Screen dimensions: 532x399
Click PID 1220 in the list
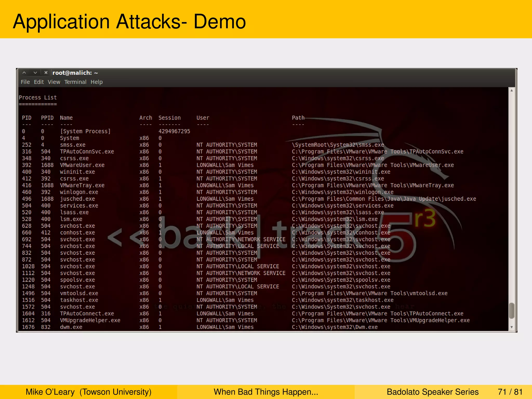tap(28, 280)
